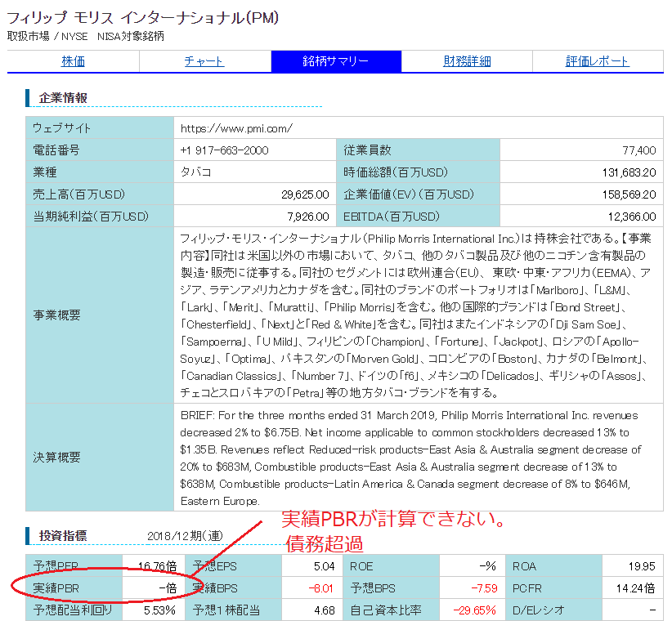Select the EBITDA value 12,366.00

click(632, 217)
